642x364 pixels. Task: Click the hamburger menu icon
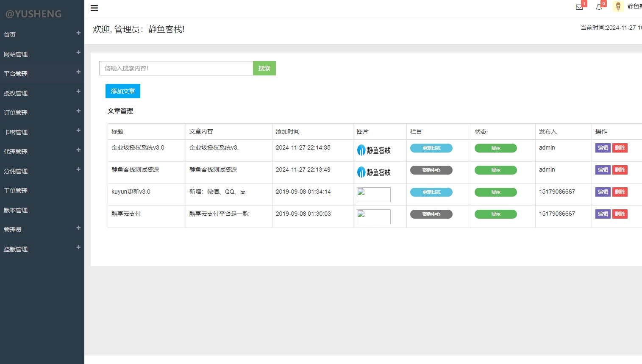point(94,8)
